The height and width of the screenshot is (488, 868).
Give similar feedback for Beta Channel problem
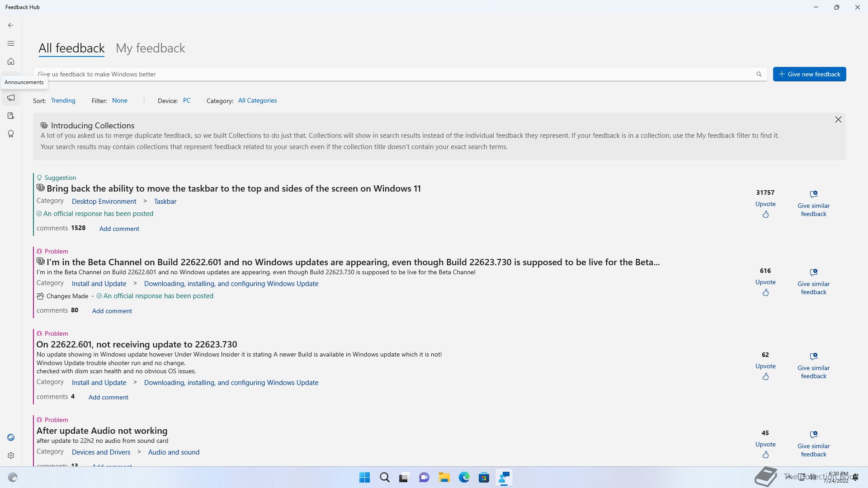point(813,282)
